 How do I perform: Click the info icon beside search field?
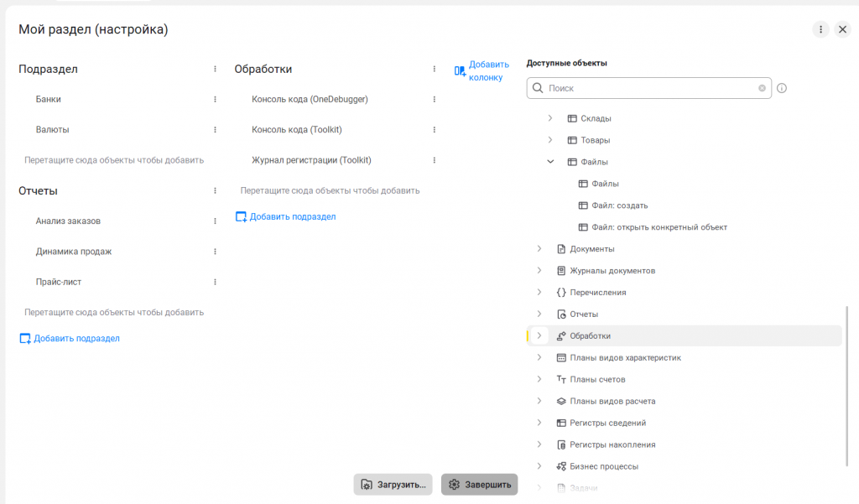tap(782, 88)
